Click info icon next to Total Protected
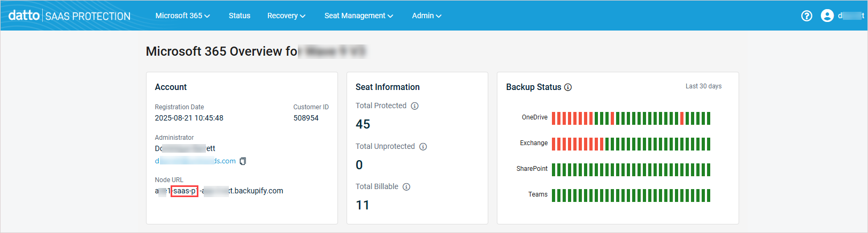Image resolution: width=868 pixels, height=233 pixels. (x=414, y=106)
